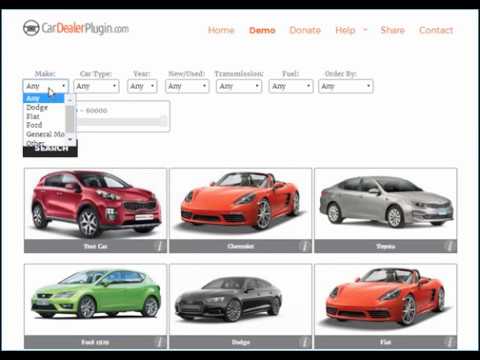Open info icon on Toyota card

tap(450, 246)
